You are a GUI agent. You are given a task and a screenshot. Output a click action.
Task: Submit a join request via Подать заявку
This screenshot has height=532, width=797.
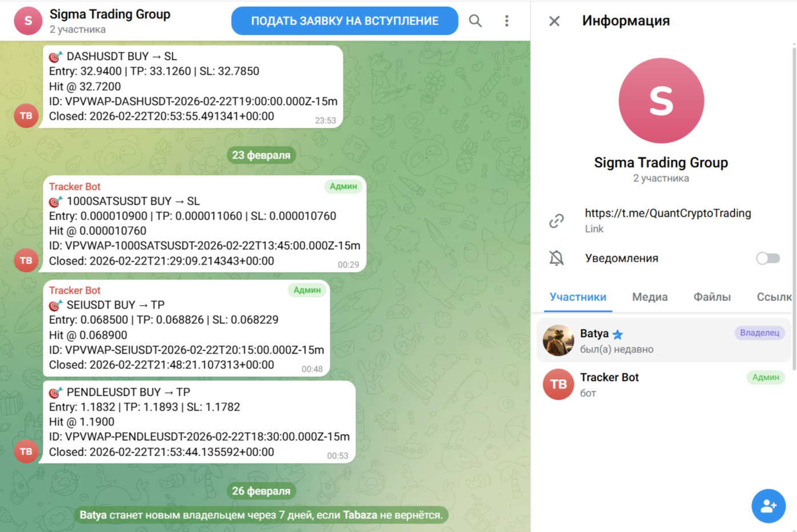click(345, 21)
